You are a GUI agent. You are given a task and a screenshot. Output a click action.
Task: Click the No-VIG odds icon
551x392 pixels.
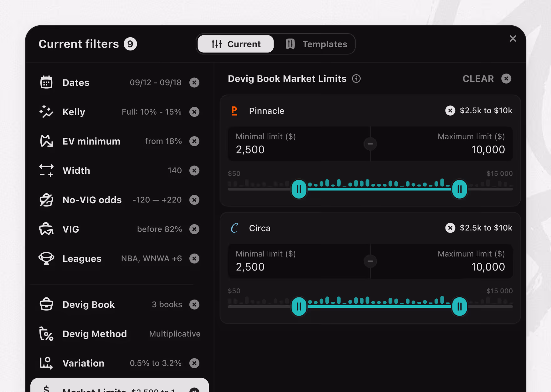(46, 200)
